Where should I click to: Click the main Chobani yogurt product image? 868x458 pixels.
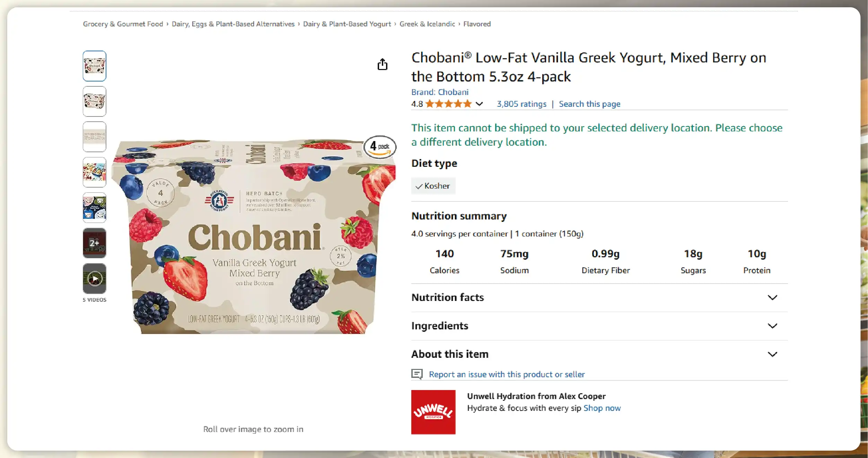254,236
